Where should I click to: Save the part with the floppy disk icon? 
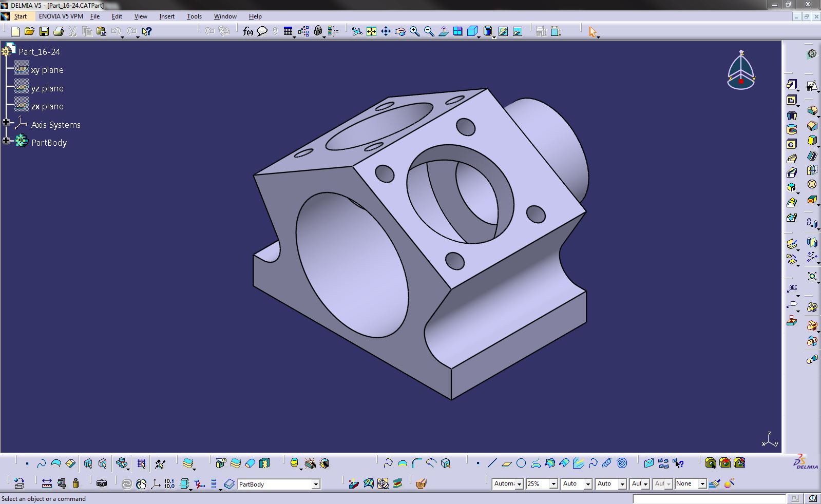[44, 31]
